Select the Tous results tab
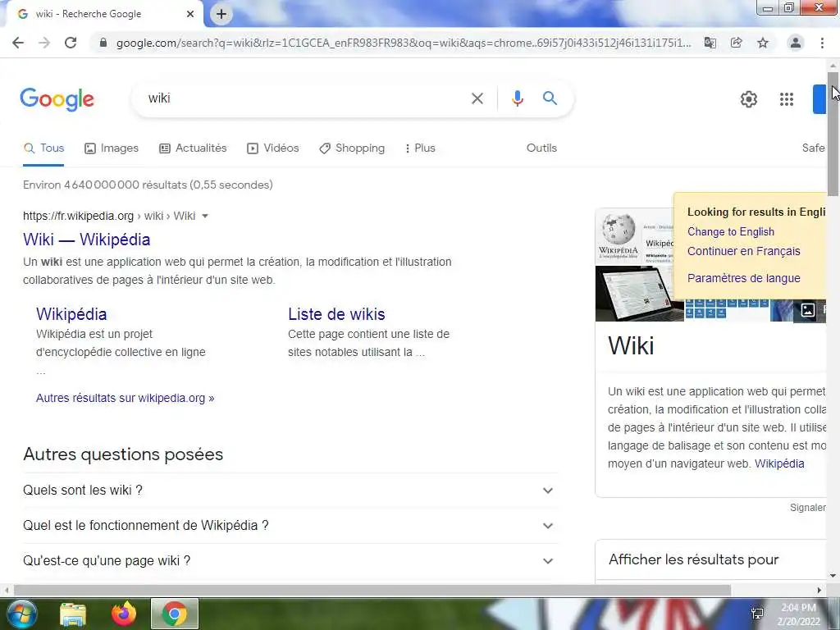840x630 pixels. point(44,148)
